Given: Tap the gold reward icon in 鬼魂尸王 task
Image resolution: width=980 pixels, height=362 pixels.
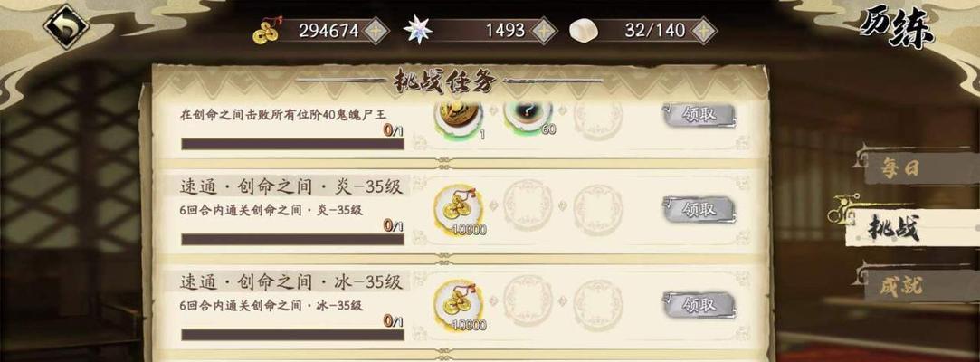Looking at the screenshot, I should click(x=458, y=116).
